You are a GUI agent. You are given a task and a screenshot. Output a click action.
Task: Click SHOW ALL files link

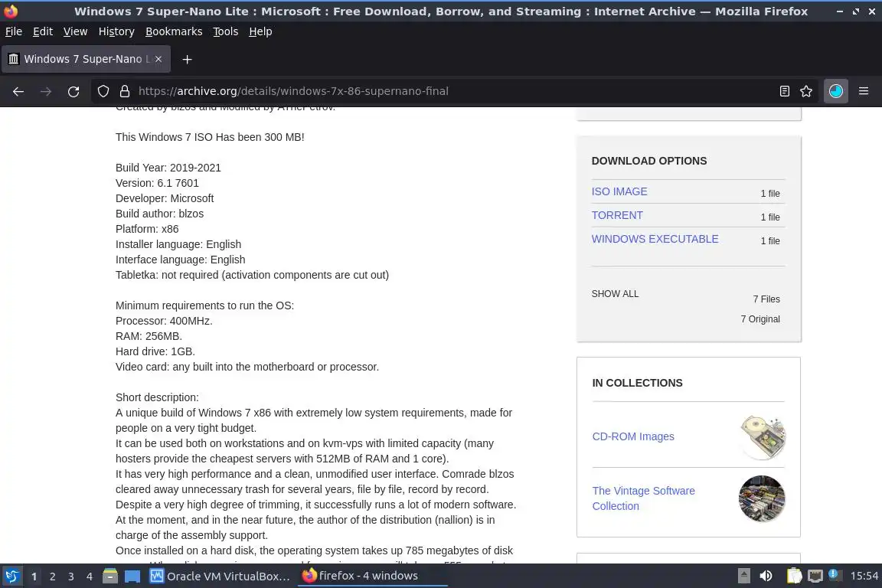point(615,294)
